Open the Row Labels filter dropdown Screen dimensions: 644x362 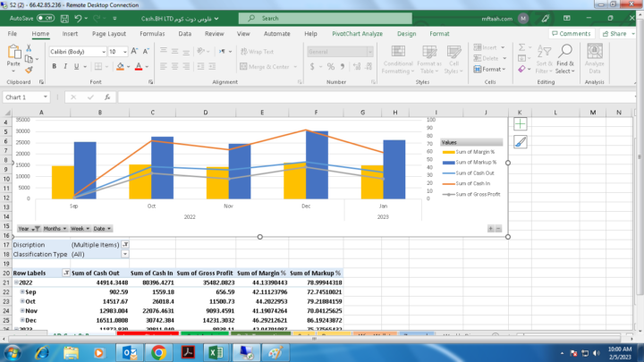pos(64,273)
